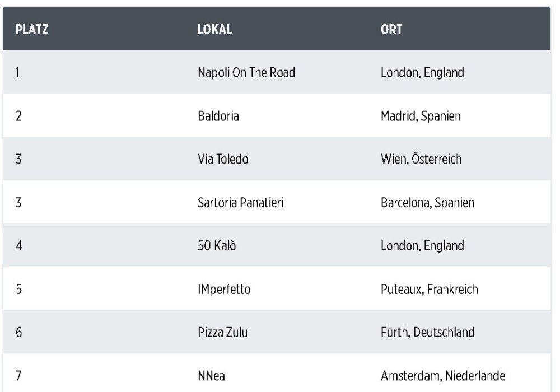Screen dimensions: 560x392
Task: Select the IMperfetto entry
Action: coord(224,289)
